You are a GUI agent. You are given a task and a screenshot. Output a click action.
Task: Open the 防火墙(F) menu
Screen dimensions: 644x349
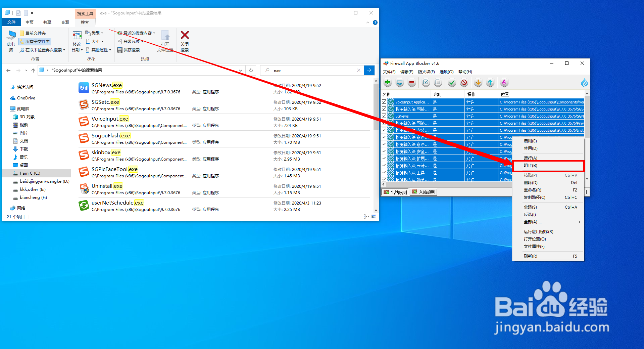point(427,72)
